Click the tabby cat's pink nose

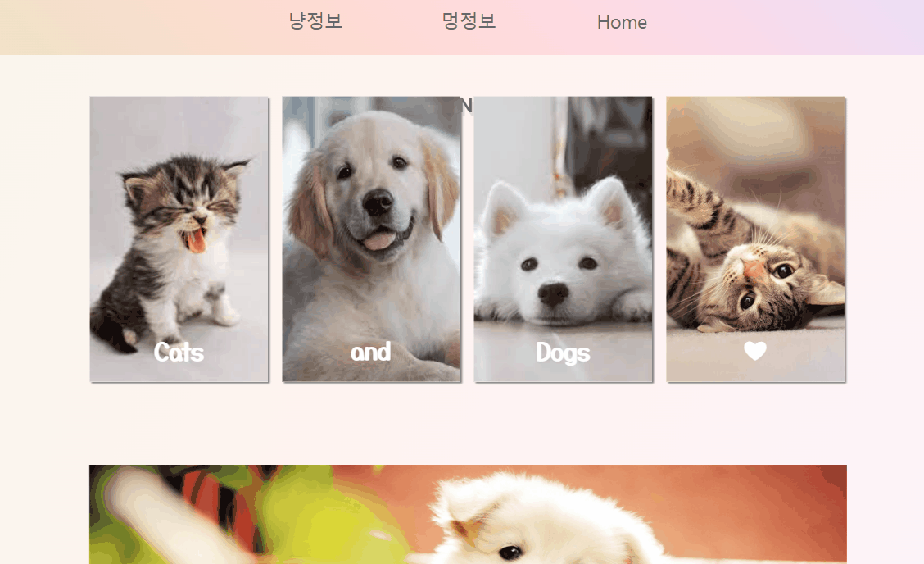[754, 271]
